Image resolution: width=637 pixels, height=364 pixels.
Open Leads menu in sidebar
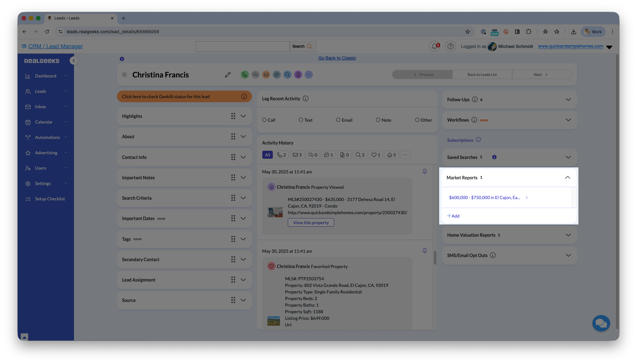[40, 91]
